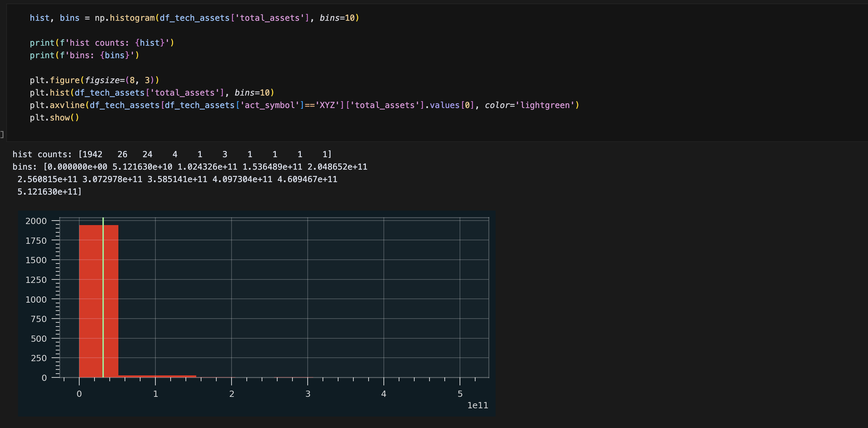The width and height of the screenshot is (868, 428).
Task: Place cursor on 'plt.show()' line
Action: [x=54, y=118]
